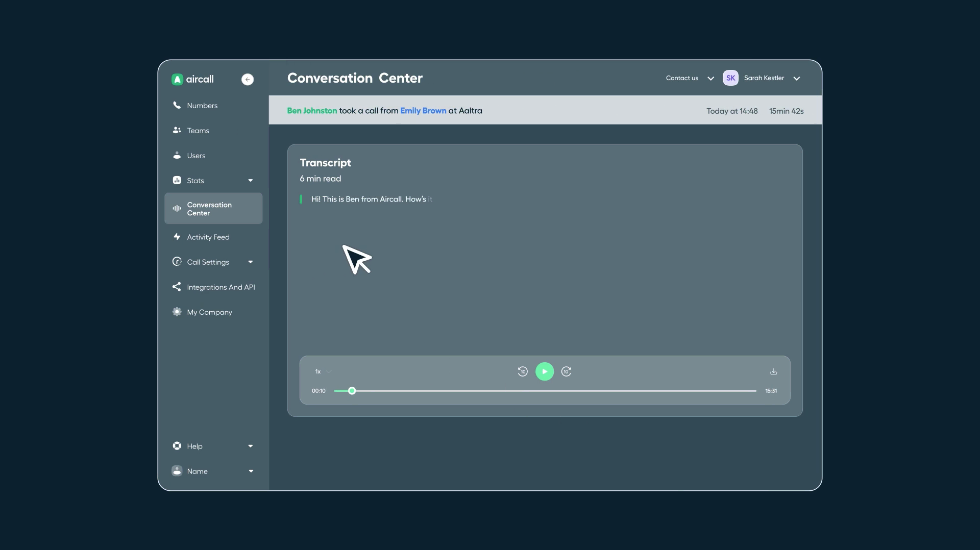Click the "Today at 14:48" timestamp

click(732, 111)
